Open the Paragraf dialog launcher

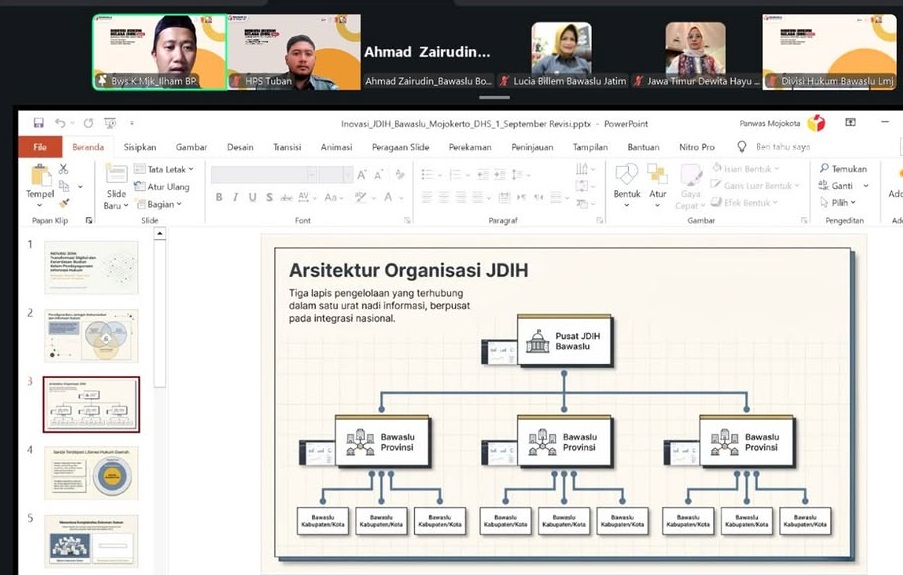pyautogui.click(x=600, y=220)
